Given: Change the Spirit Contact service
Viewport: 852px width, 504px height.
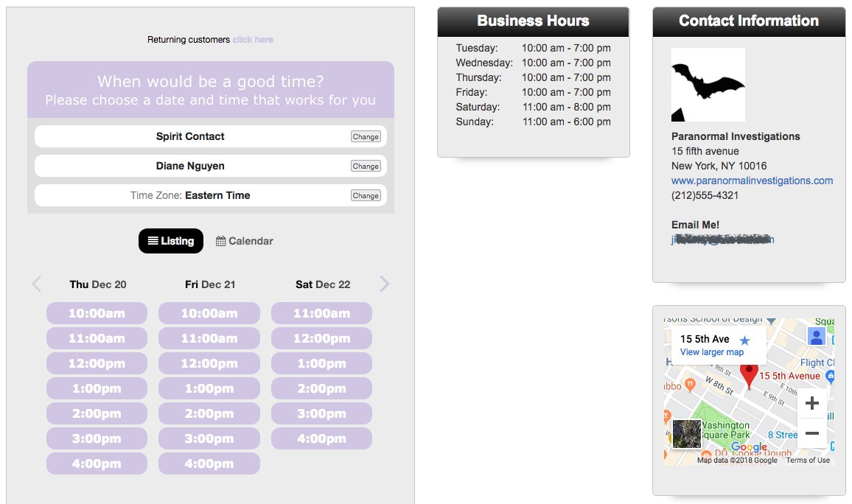Looking at the screenshot, I should pos(366,136).
